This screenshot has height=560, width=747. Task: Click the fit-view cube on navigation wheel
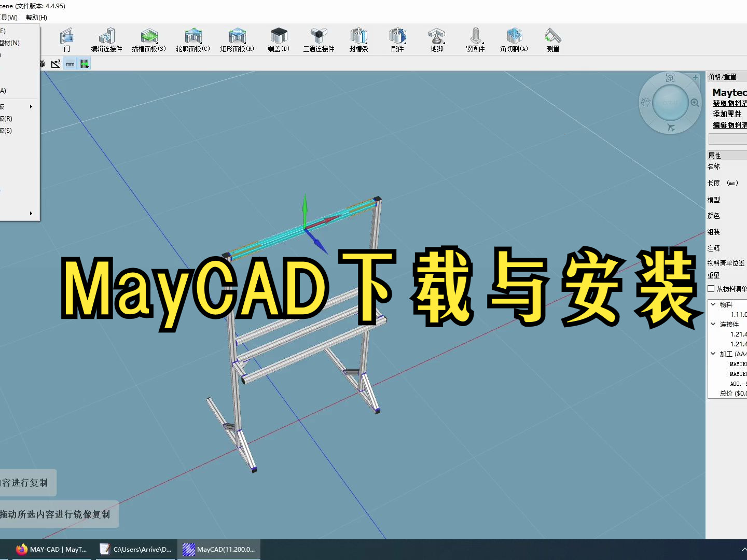tap(670, 78)
